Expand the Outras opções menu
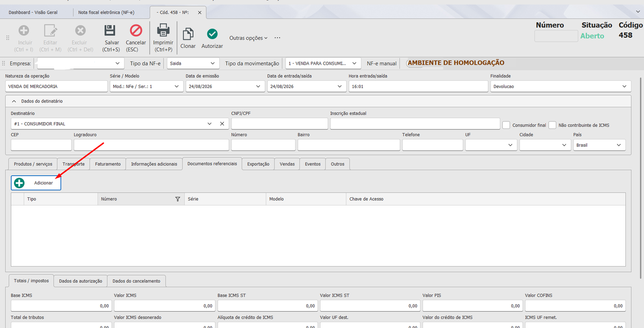This screenshot has height=328, width=644. click(x=248, y=38)
